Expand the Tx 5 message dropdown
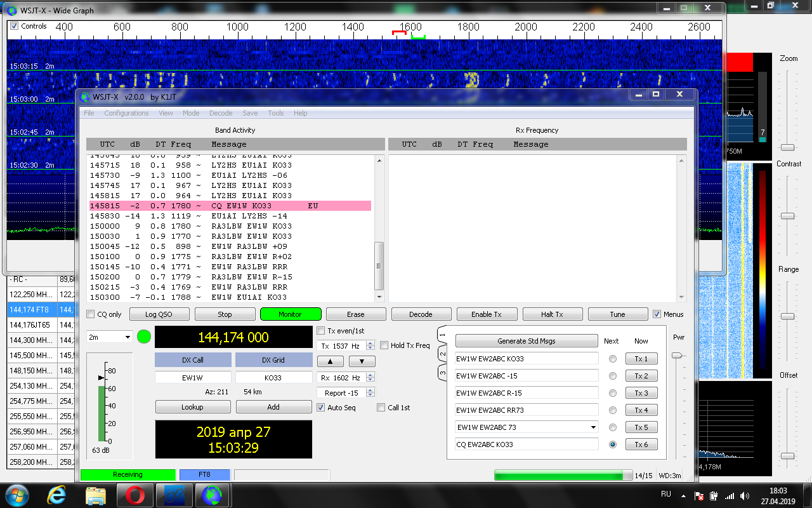The height and width of the screenshot is (508, 812). pos(593,427)
